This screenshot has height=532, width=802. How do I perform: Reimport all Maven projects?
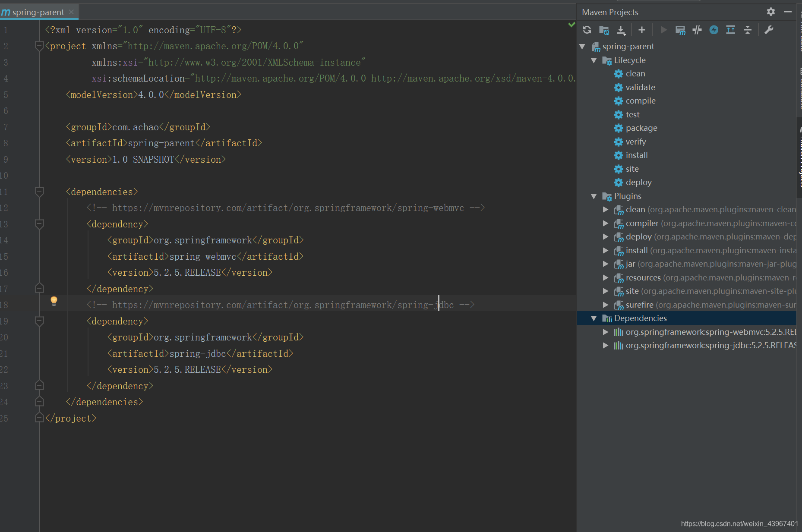pyautogui.click(x=587, y=30)
